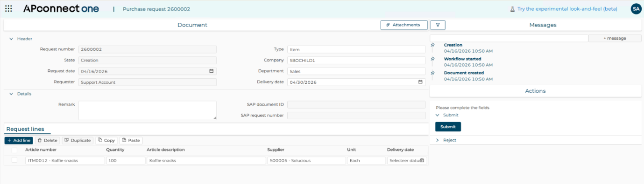Click the + message button
This screenshot has width=644, height=184.
click(x=615, y=38)
